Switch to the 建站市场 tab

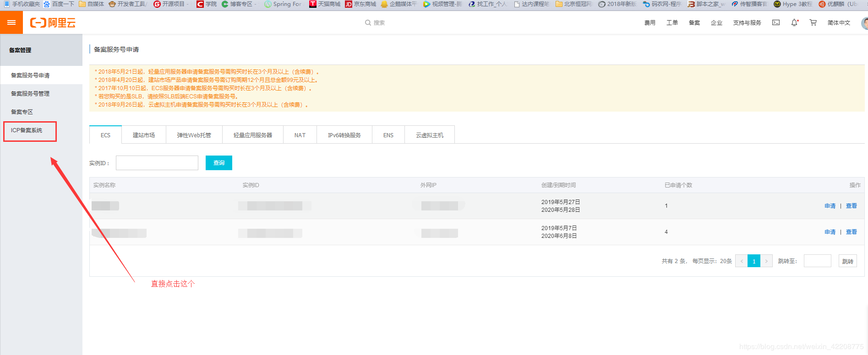[x=144, y=135]
